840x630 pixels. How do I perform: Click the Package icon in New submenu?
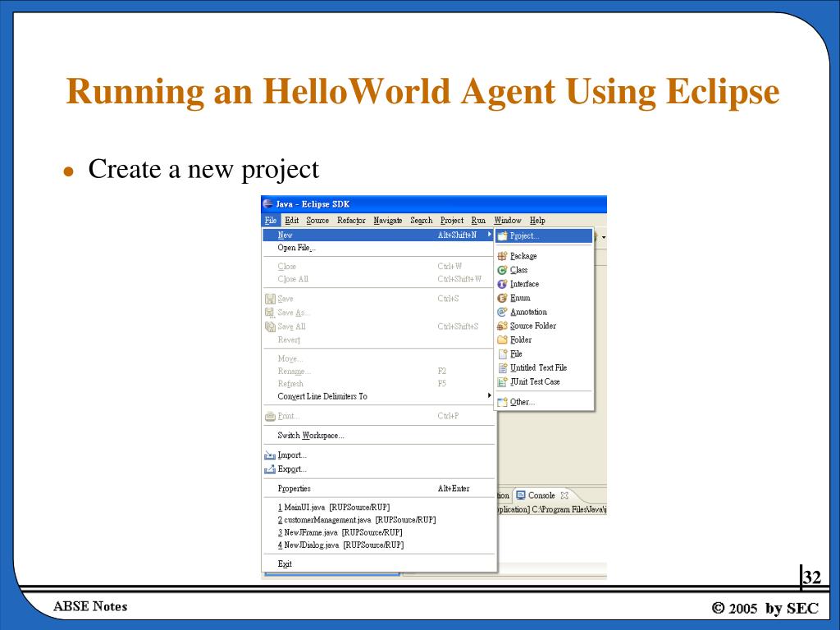(502, 256)
